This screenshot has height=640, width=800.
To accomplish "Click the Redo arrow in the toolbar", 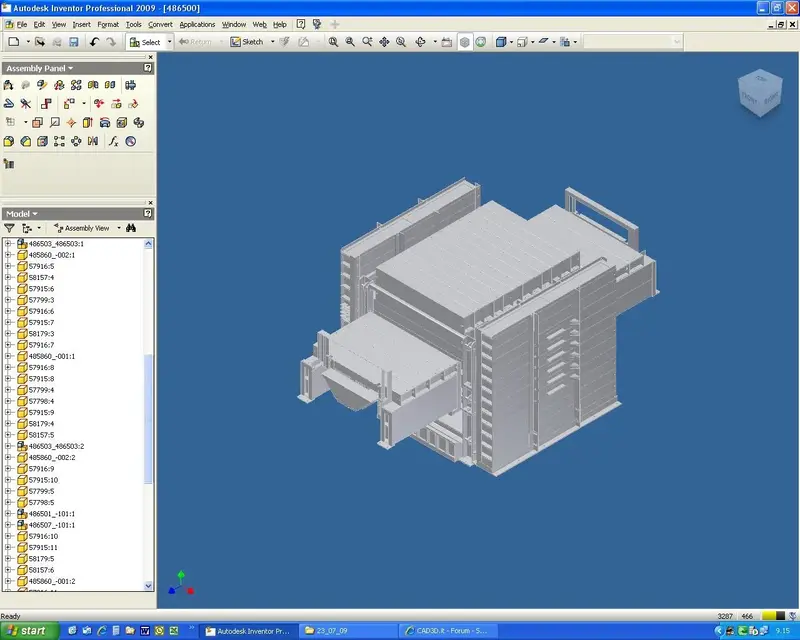I will tap(111, 42).
